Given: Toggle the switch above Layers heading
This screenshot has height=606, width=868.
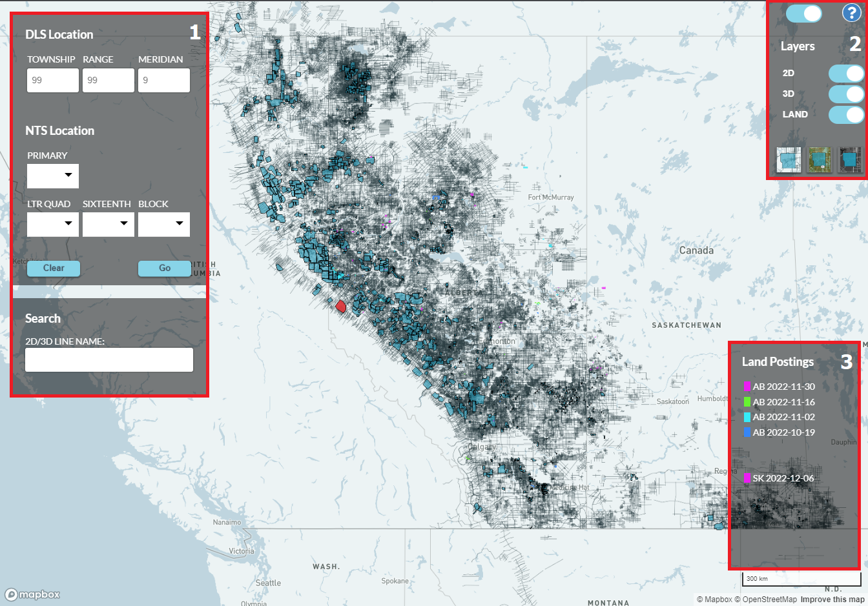Looking at the screenshot, I should tap(803, 14).
